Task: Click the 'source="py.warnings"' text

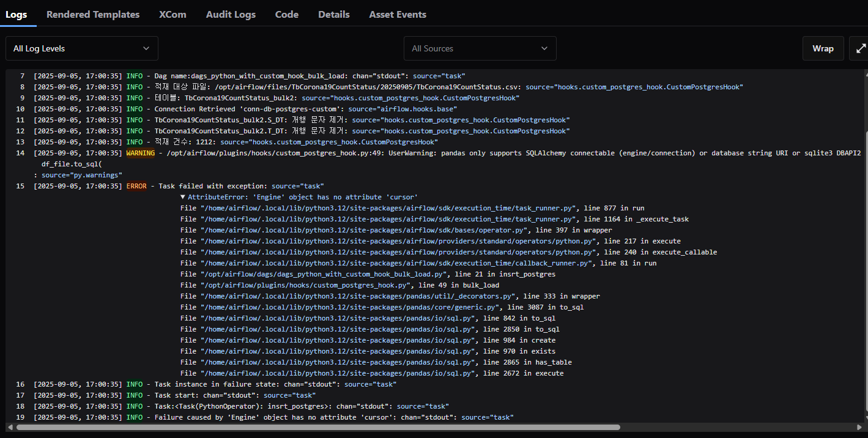Action: click(x=82, y=175)
